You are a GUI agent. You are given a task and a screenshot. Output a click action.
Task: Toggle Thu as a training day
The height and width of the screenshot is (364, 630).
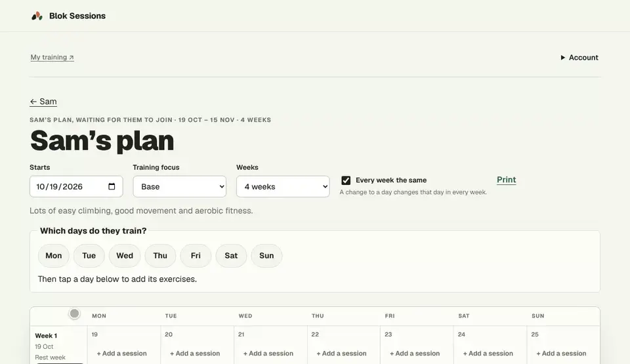pos(160,256)
